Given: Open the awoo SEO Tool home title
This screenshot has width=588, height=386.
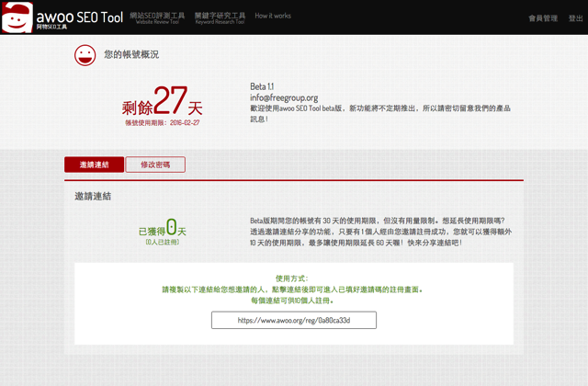Looking at the screenshot, I should [x=80, y=17].
